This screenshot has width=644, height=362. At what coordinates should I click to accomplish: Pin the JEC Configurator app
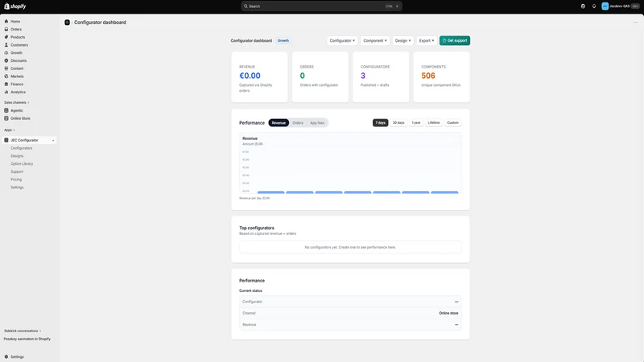[53, 140]
